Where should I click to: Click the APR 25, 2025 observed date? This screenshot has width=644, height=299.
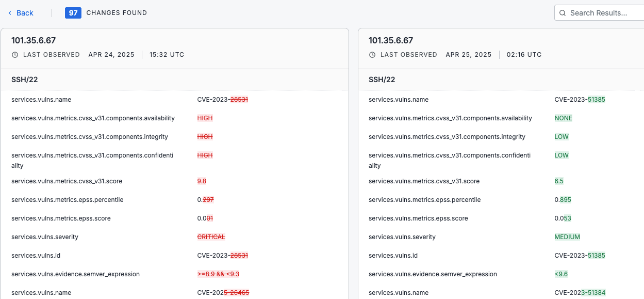point(469,55)
